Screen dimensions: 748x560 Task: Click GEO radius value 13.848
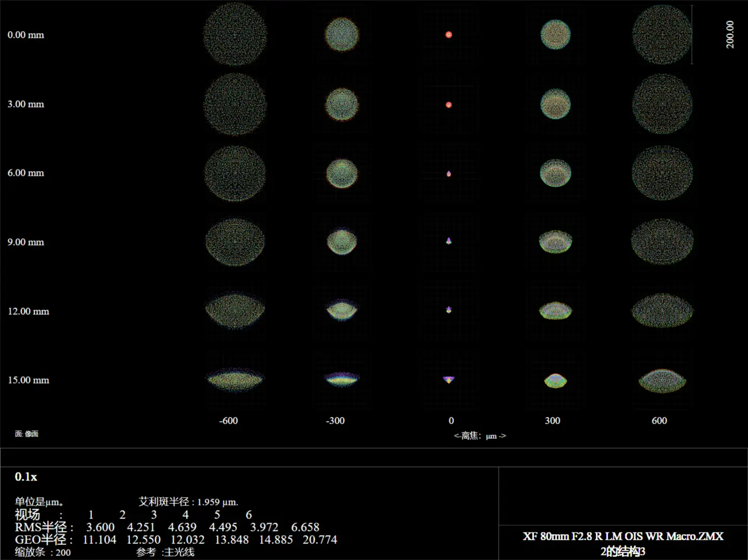click(232, 540)
